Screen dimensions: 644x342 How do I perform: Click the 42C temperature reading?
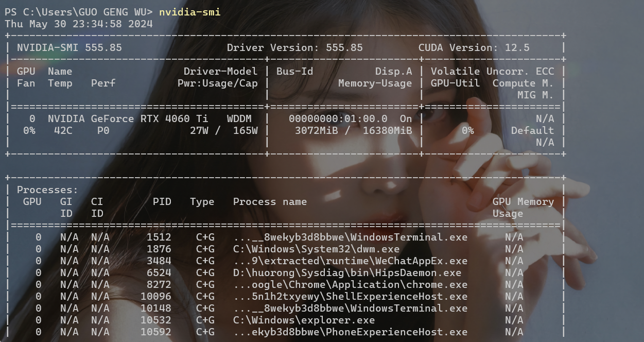tap(63, 130)
